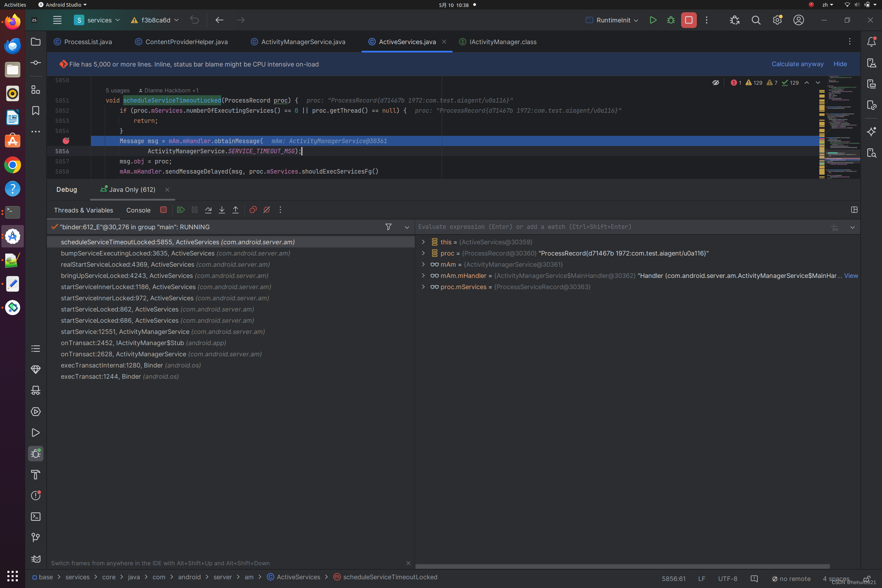The height and width of the screenshot is (588, 882).
Task: Open IDE settings gear icon
Action: [777, 20]
